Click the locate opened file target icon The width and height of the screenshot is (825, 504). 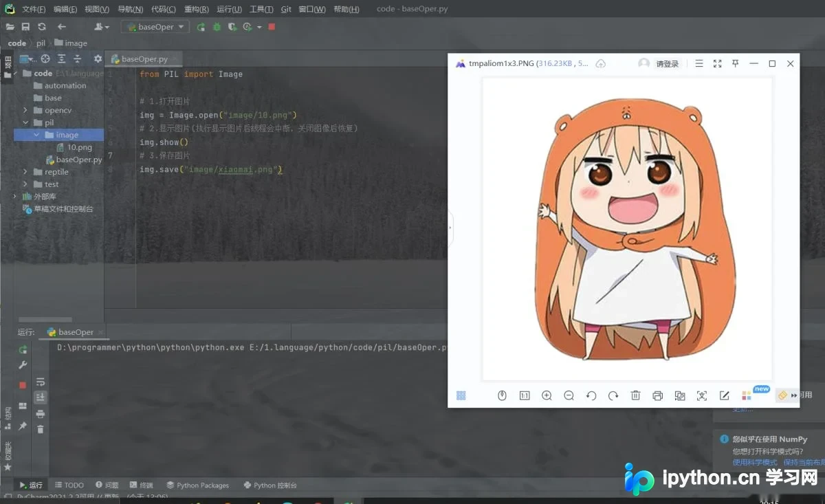tap(45, 59)
